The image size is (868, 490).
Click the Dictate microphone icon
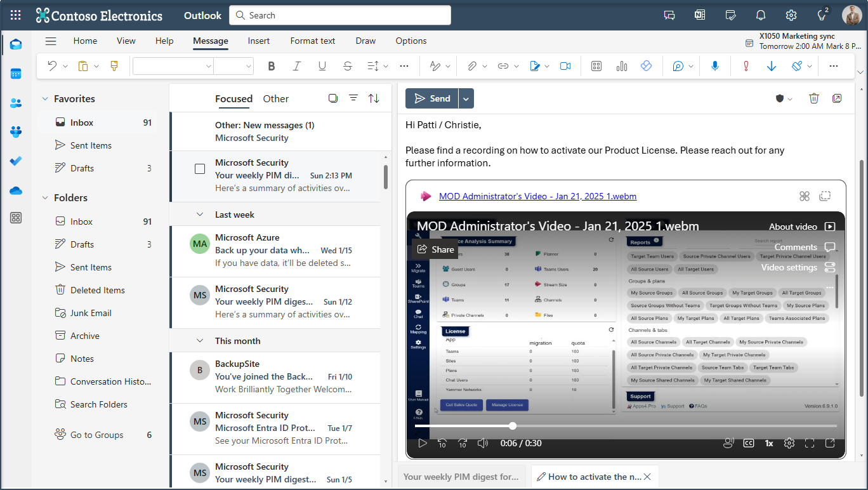pos(714,66)
